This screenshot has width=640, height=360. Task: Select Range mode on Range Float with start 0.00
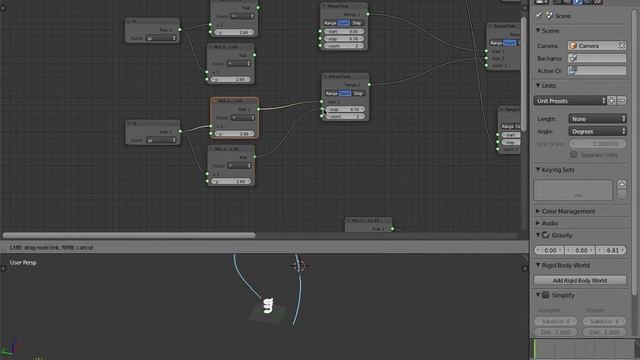(330, 23)
